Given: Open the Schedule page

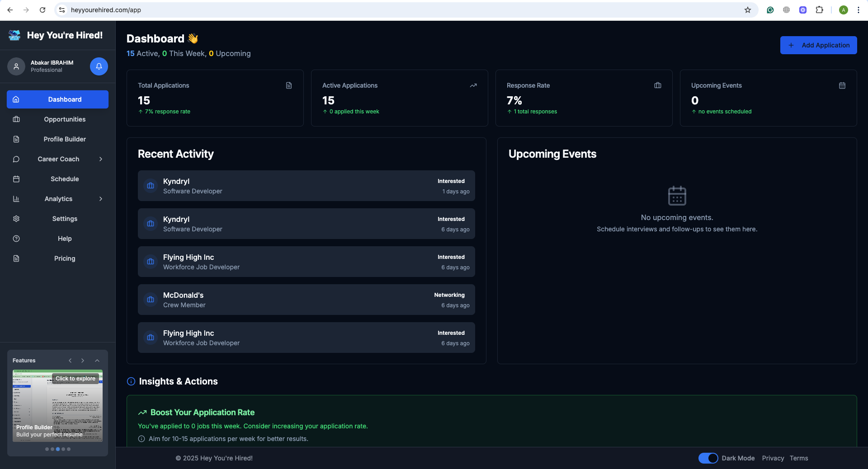Looking at the screenshot, I should click(x=57, y=179).
